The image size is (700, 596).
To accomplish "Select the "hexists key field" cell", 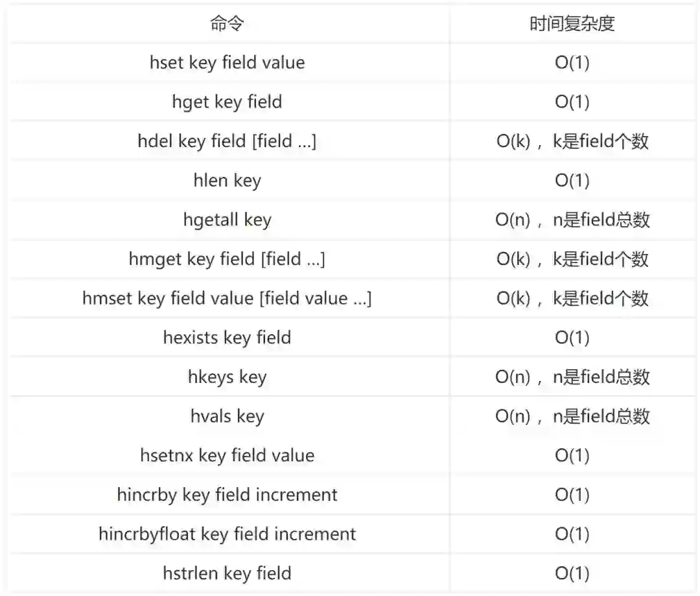I will coord(227,338).
